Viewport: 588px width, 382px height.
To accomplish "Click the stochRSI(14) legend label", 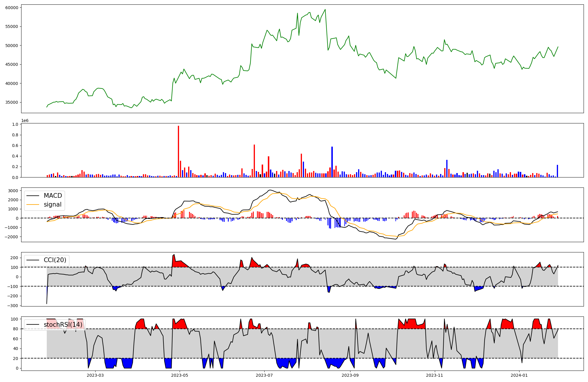I will 63,325.
